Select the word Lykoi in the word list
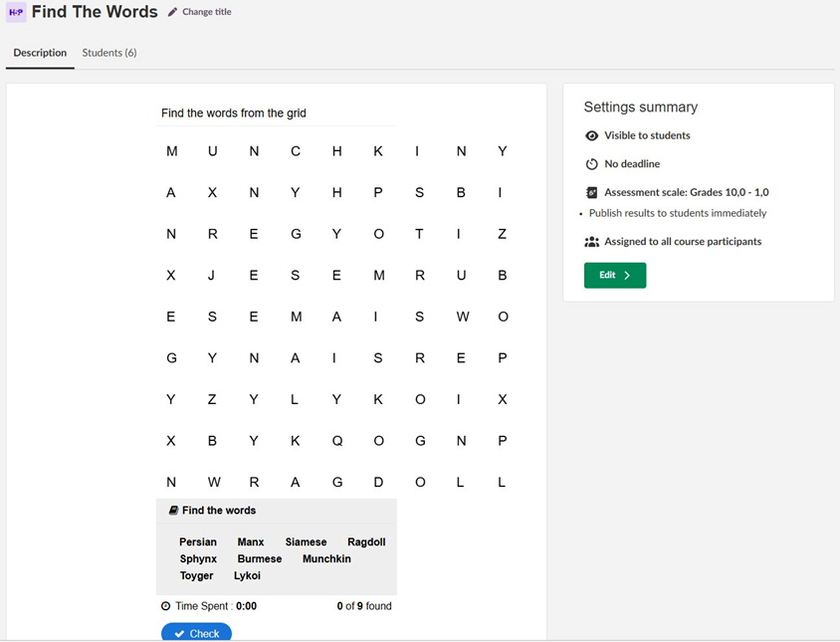The width and height of the screenshot is (840, 642). click(247, 575)
